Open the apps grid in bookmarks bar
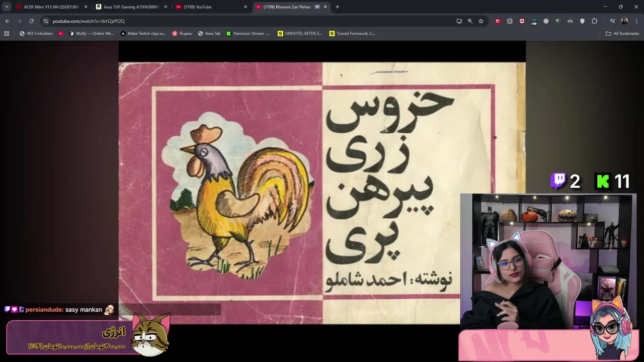Screen dimensions: 644x362 7,34
